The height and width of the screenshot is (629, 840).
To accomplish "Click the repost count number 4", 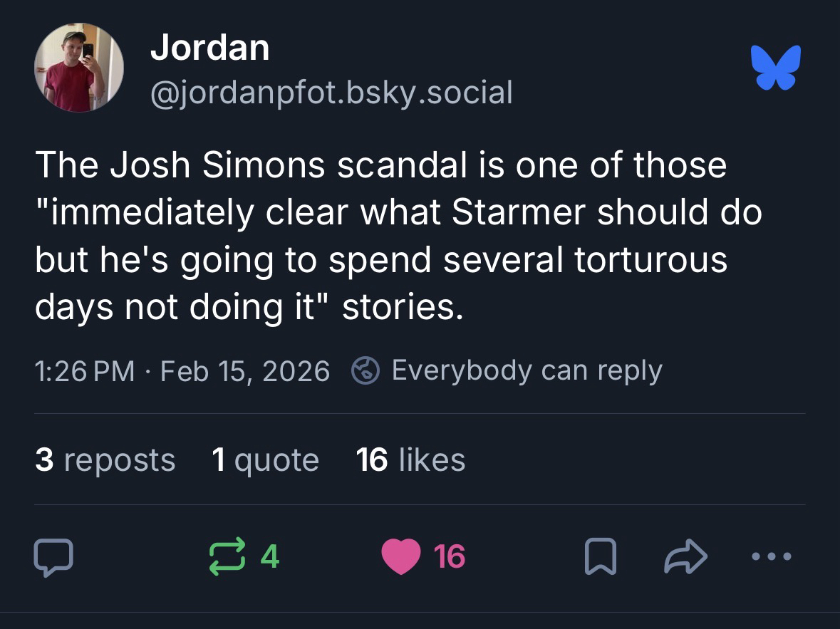I will point(269,556).
